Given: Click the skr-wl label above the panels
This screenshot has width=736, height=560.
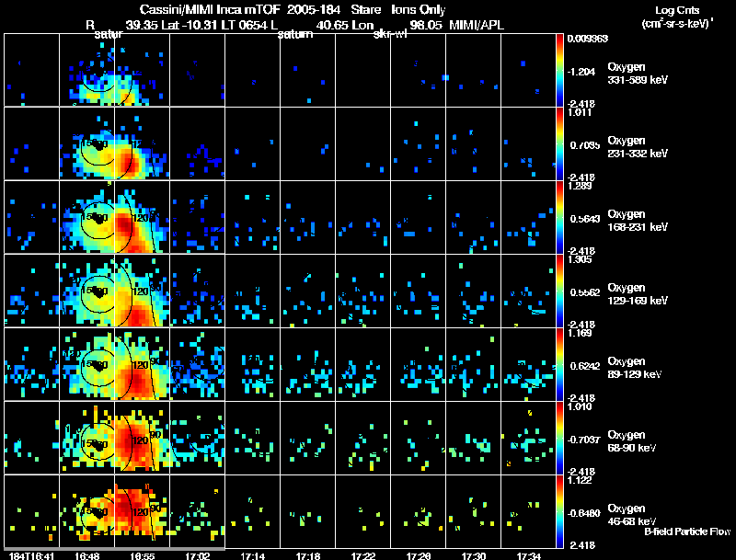Looking at the screenshot, I should [390, 34].
